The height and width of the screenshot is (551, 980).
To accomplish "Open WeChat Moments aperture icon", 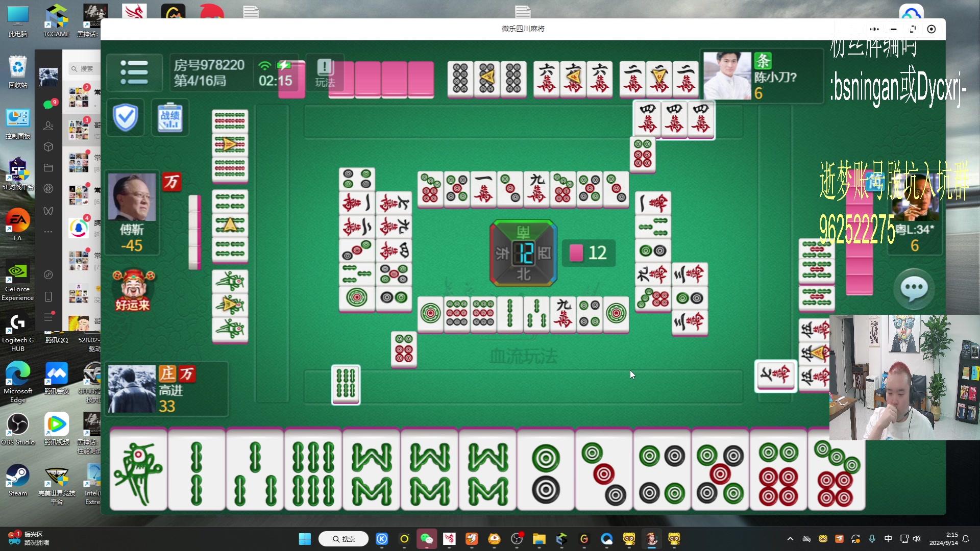I will pyautogui.click(x=48, y=189).
